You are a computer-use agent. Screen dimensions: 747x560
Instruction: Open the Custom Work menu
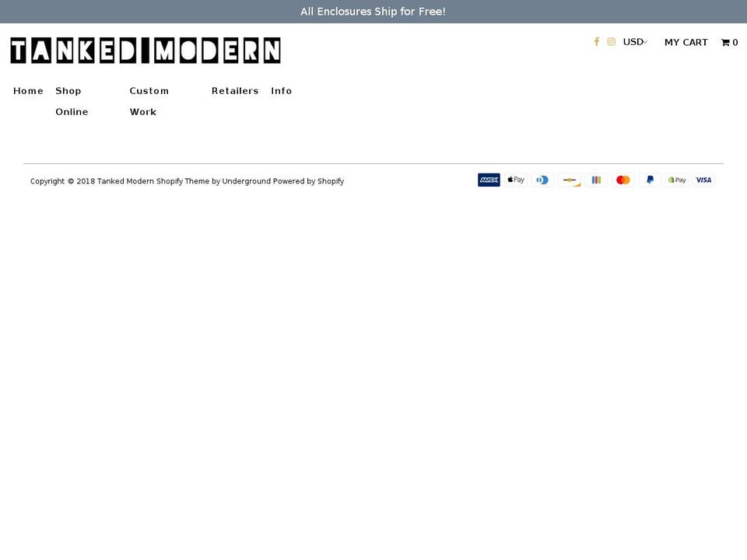(149, 101)
